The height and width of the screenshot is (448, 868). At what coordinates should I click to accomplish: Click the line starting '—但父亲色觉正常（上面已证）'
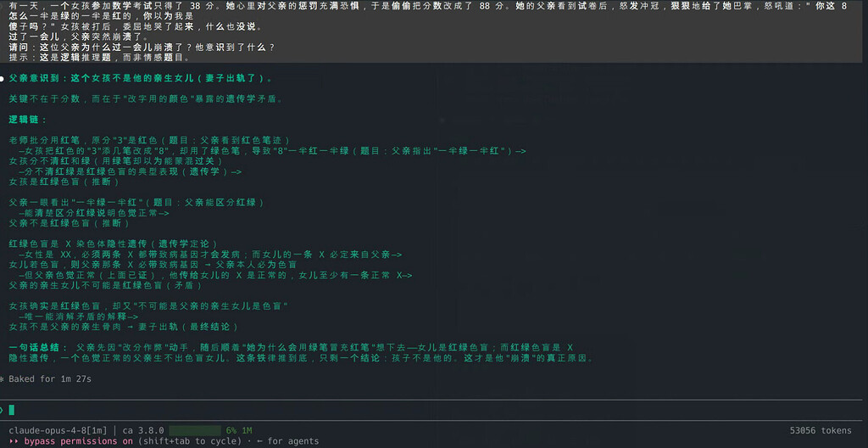pos(215,275)
